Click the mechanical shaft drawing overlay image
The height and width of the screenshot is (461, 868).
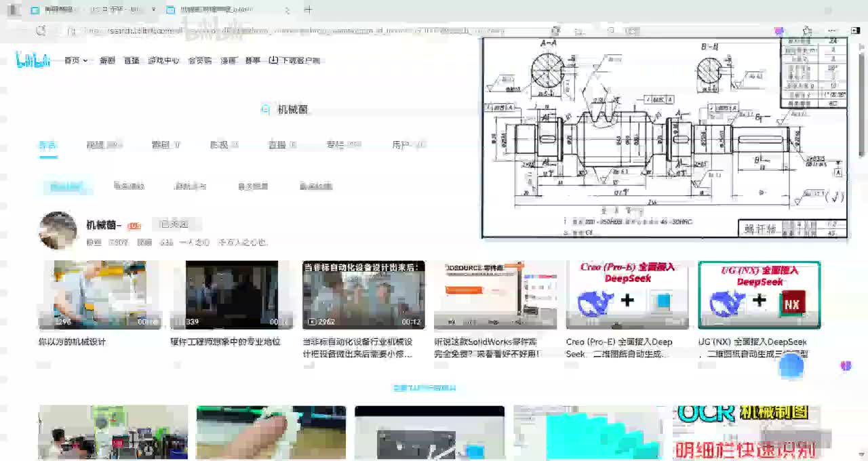click(665, 138)
